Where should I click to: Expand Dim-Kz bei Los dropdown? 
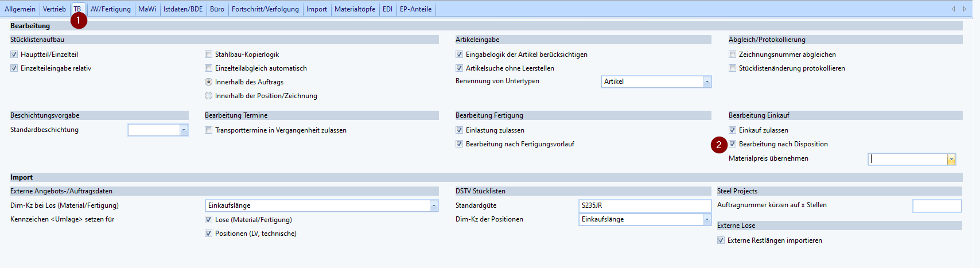point(434,205)
